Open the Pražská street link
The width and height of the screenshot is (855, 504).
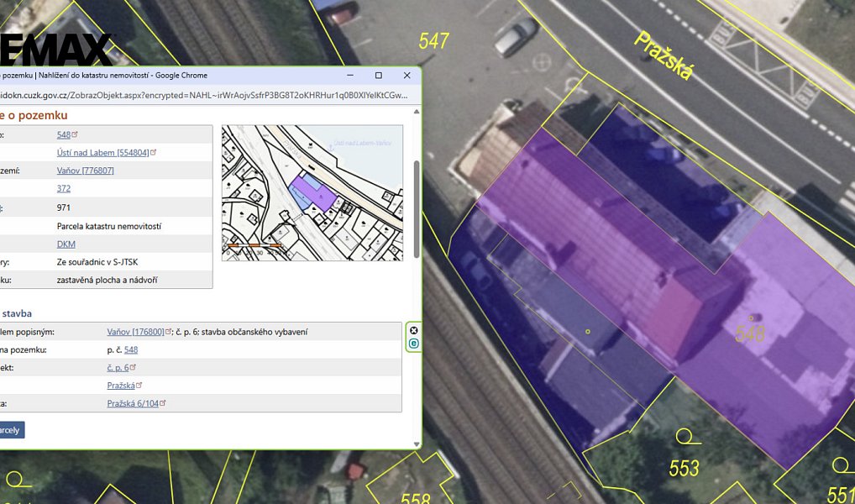pos(120,386)
